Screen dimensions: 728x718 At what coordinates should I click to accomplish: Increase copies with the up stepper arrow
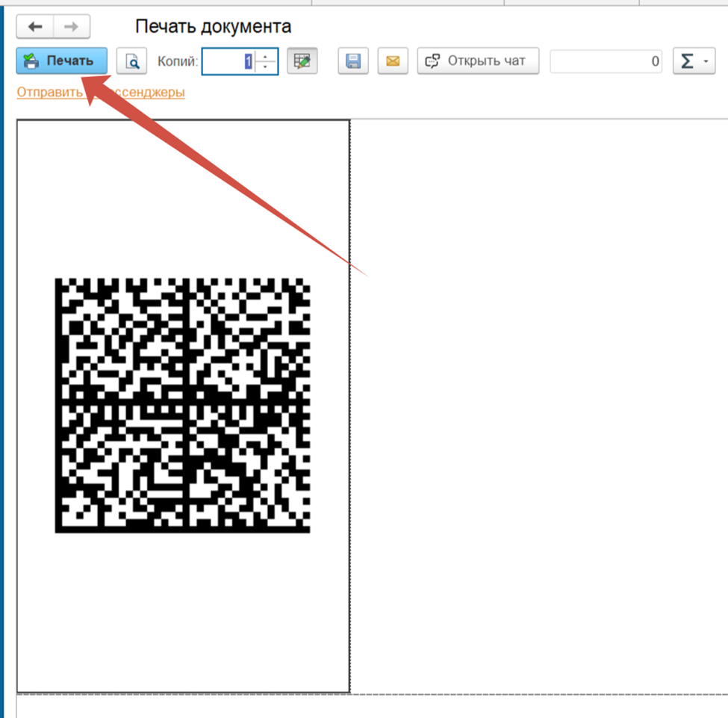tap(267, 56)
